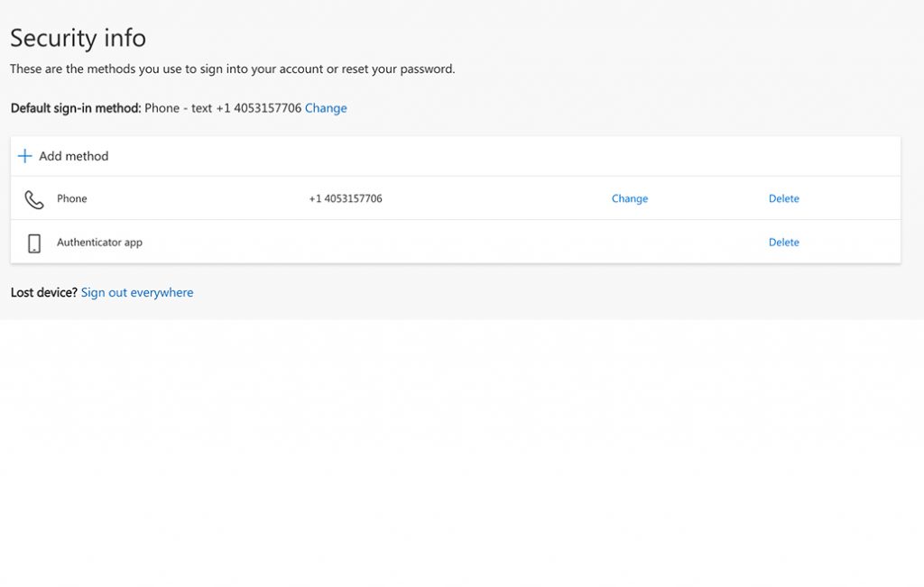Viewport: 924px width, 587px height.
Task: Delete the Phone sign-in method
Action: 783,198
